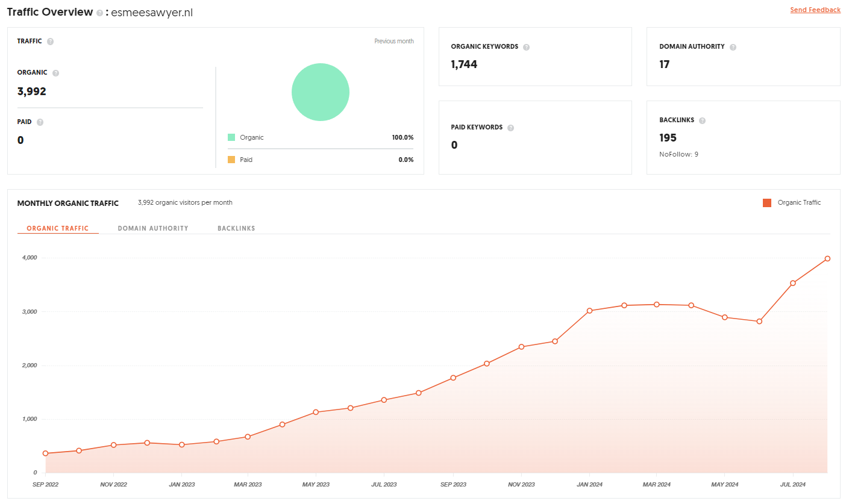Click the 1,744 organic keywords value
The height and width of the screenshot is (504, 846).
[464, 64]
